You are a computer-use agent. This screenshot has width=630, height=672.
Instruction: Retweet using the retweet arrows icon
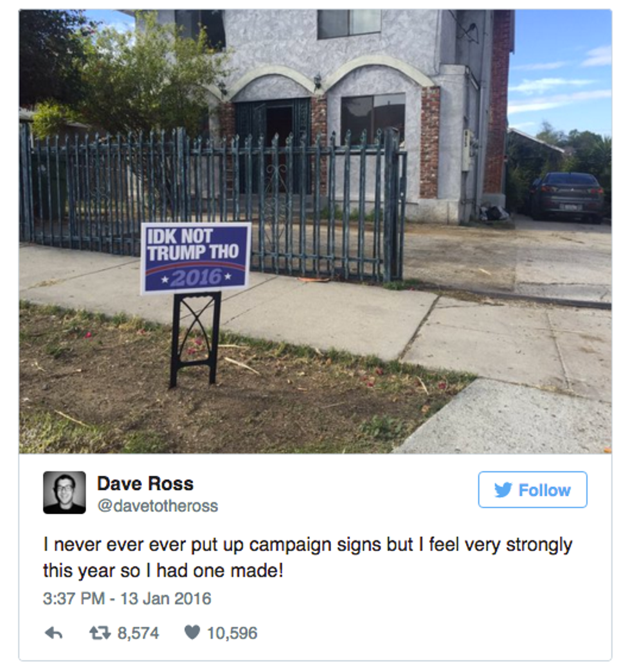coord(100,633)
